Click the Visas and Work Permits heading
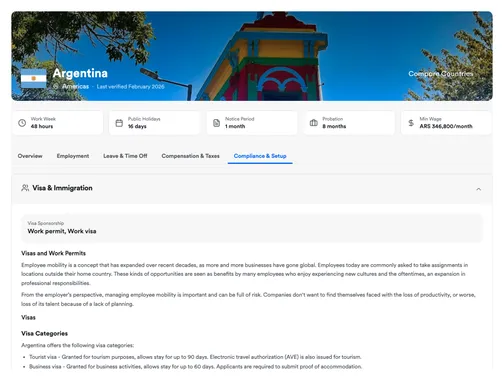Image resolution: width=504 pixels, height=381 pixels. coord(53,253)
